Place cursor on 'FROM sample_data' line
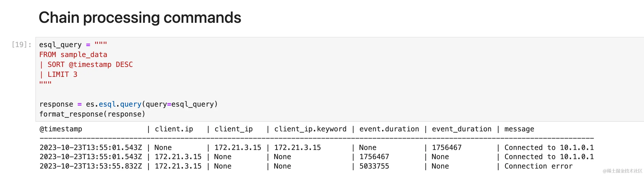Screen dimensions: 644x175 (x=73, y=55)
